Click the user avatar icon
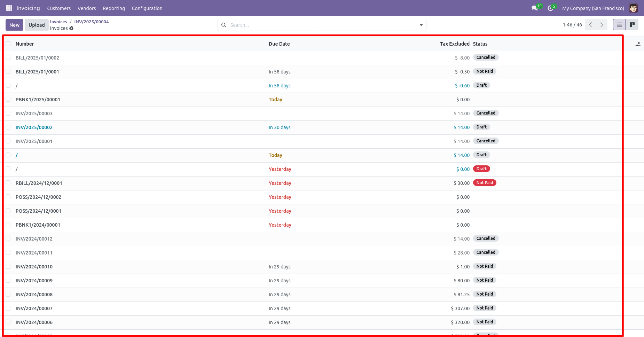Viewport: 644px width, 337px height. tap(633, 8)
